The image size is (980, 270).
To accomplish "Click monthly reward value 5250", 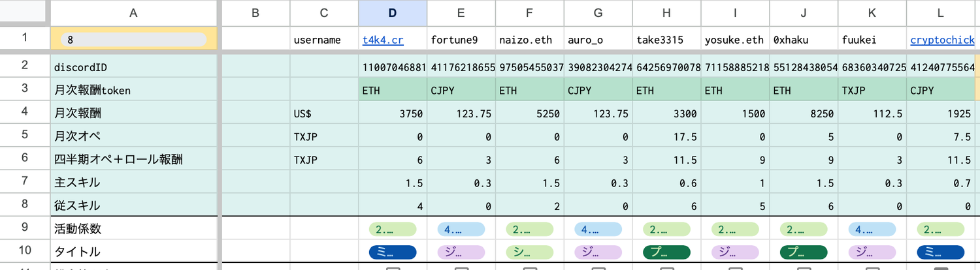I will (x=530, y=113).
